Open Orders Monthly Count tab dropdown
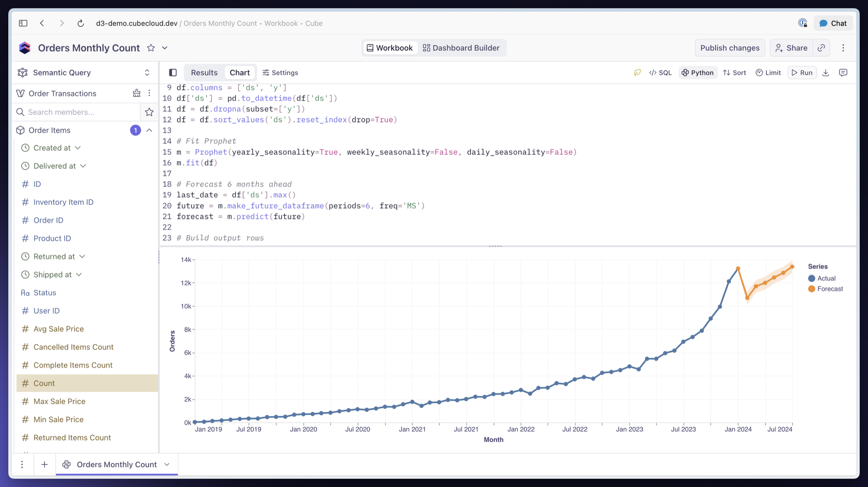This screenshot has height=487, width=868. [167, 464]
